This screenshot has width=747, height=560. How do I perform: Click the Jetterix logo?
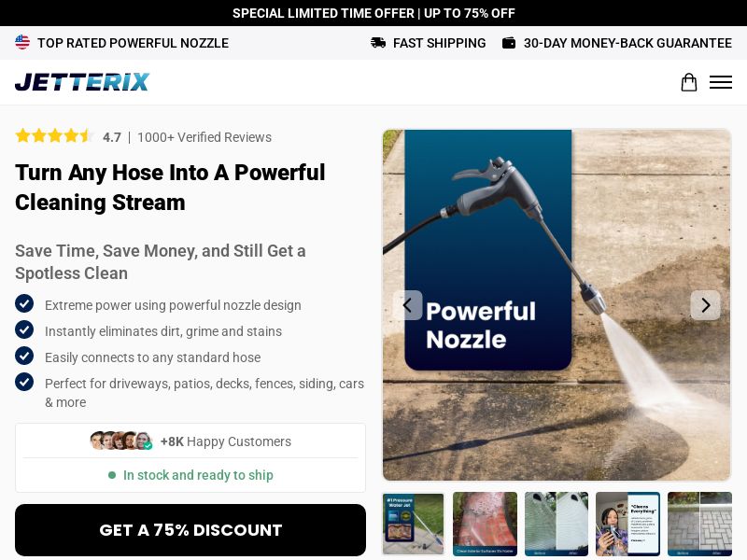pyautogui.click(x=82, y=82)
